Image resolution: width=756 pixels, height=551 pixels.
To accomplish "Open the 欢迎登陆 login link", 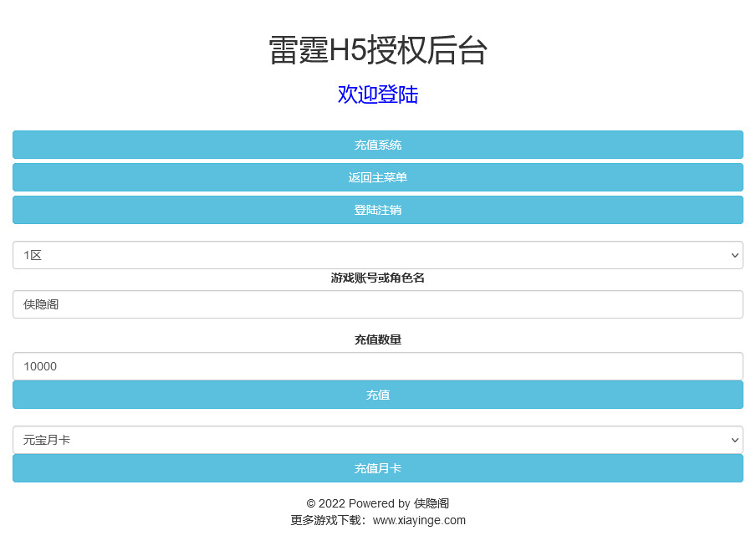I will tap(378, 94).
